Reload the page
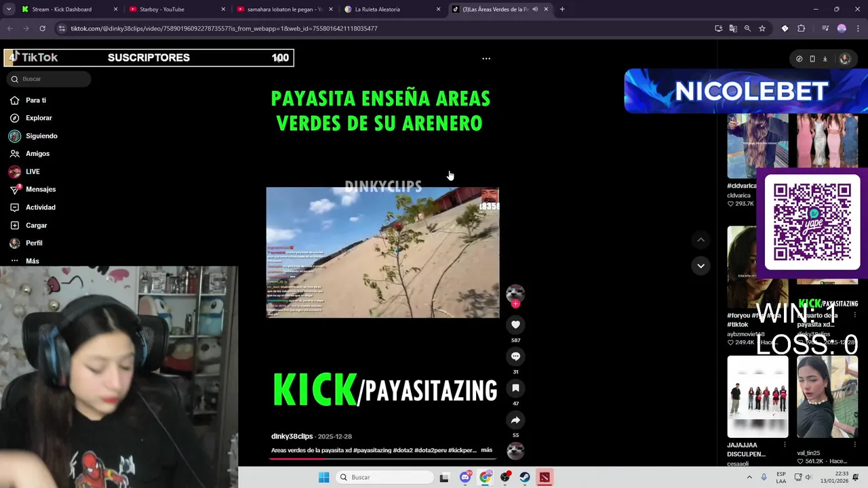The height and width of the screenshot is (488, 868). 42,28
